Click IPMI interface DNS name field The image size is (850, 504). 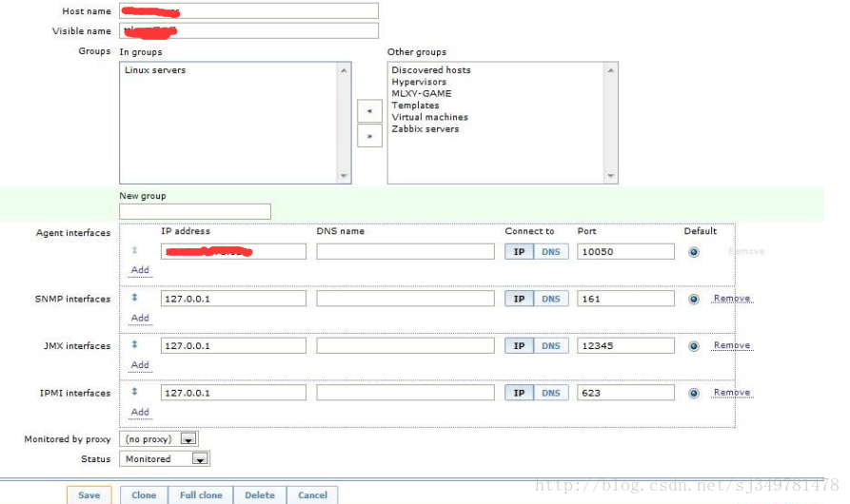click(x=405, y=393)
